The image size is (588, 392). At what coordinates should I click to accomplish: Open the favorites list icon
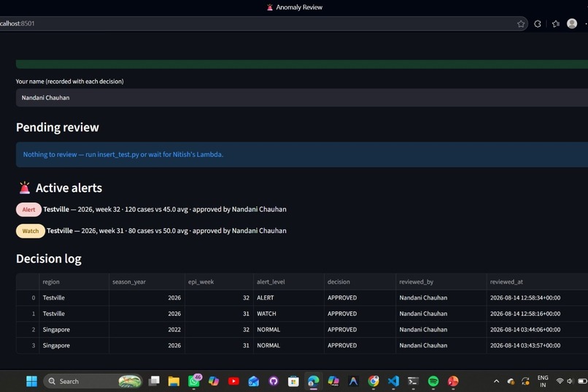click(556, 23)
